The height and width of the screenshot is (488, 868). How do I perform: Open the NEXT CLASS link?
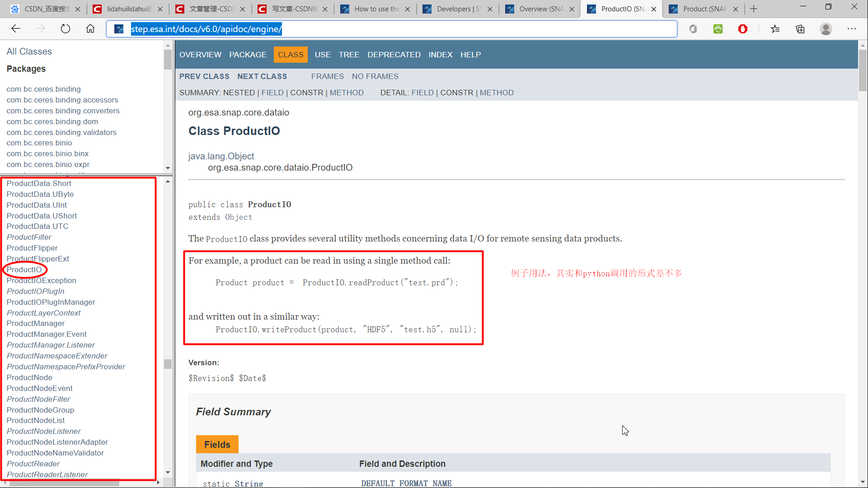click(x=262, y=76)
